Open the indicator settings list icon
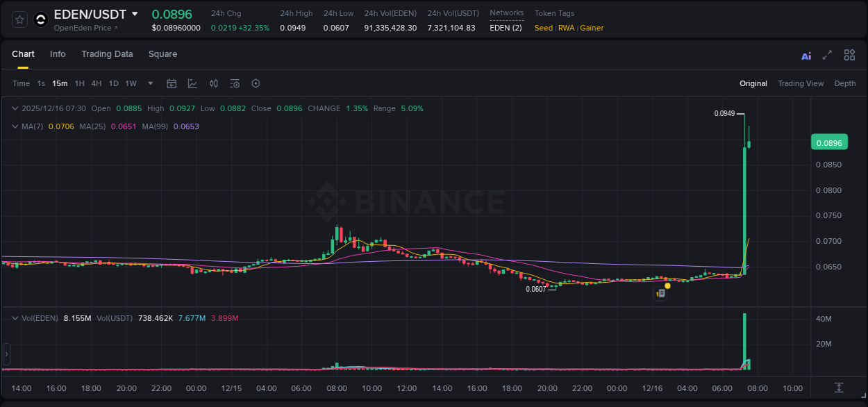The height and width of the screenshot is (407, 868). click(235, 83)
